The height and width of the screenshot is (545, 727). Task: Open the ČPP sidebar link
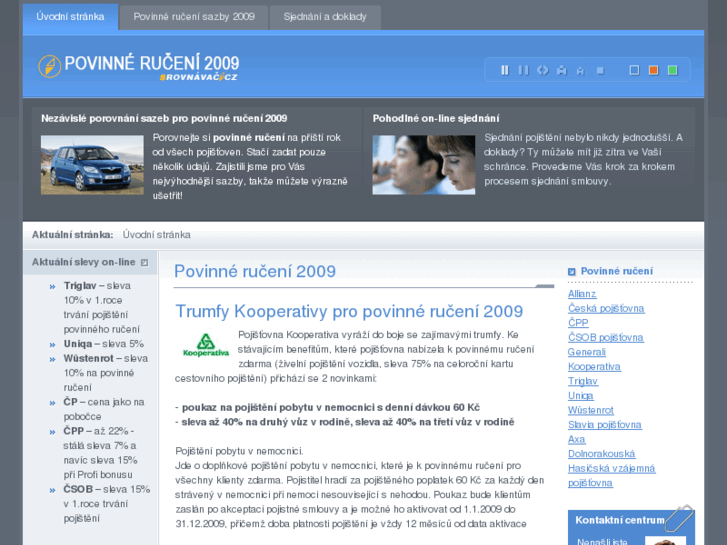point(578,323)
